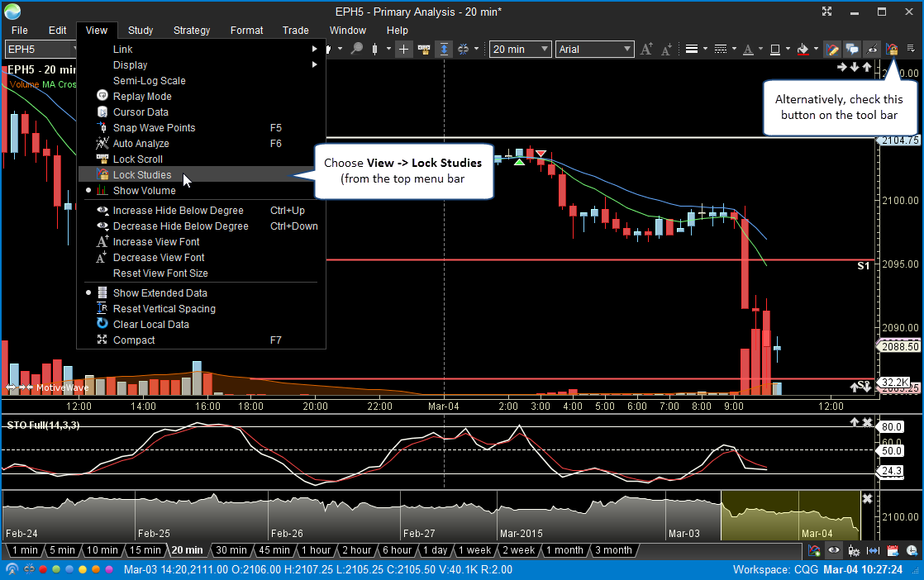Screen dimensions: 924x580
Task: Toggle the auto-scale vertical arrows icon
Action: click(444, 49)
